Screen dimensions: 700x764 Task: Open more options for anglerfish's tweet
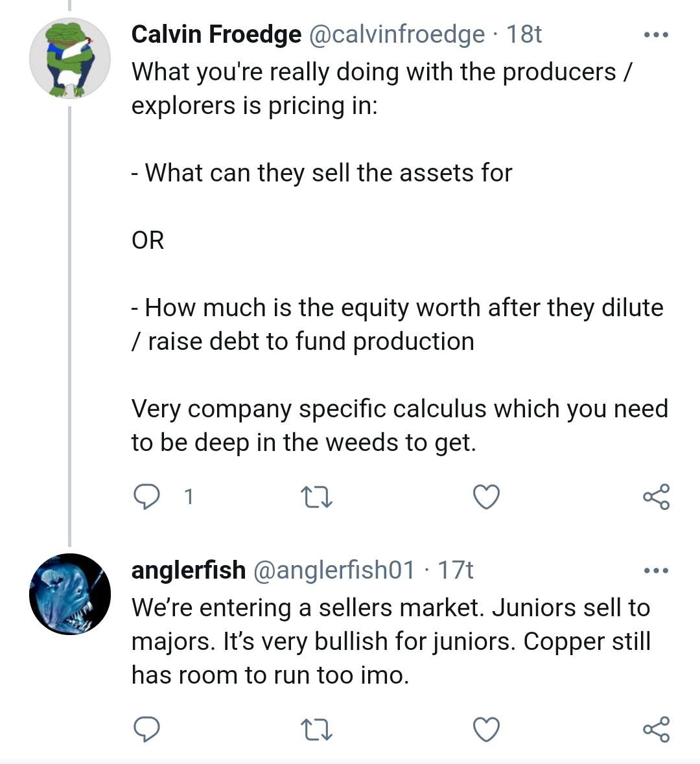[656, 571]
